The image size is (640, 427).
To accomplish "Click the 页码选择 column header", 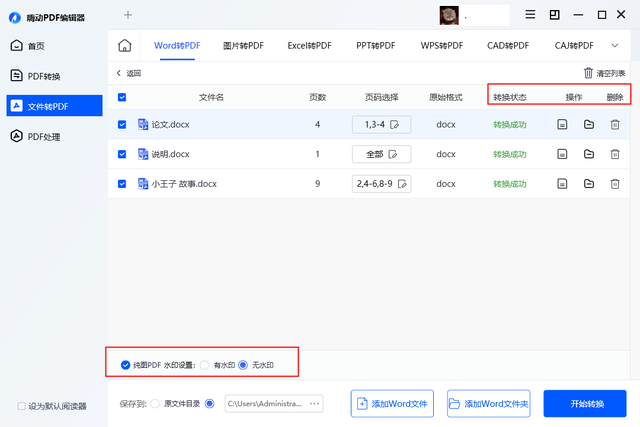I will pyautogui.click(x=381, y=97).
